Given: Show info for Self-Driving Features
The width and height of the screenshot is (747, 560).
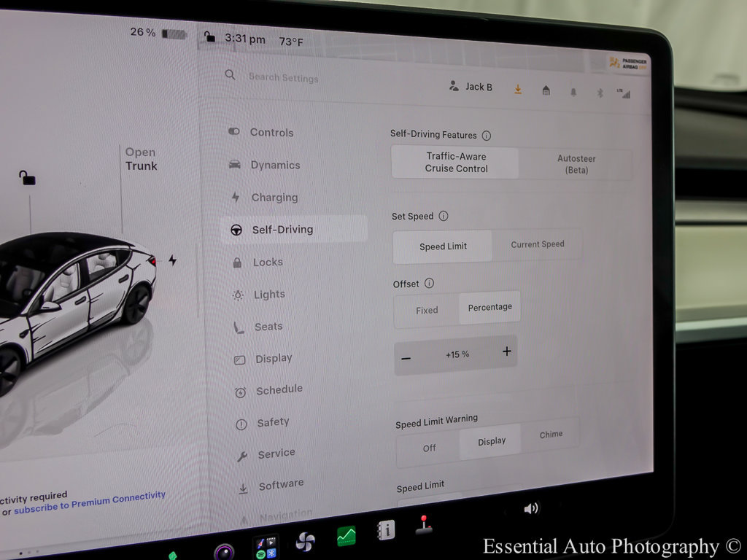Looking at the screenshot, I should tap(487, 136).
